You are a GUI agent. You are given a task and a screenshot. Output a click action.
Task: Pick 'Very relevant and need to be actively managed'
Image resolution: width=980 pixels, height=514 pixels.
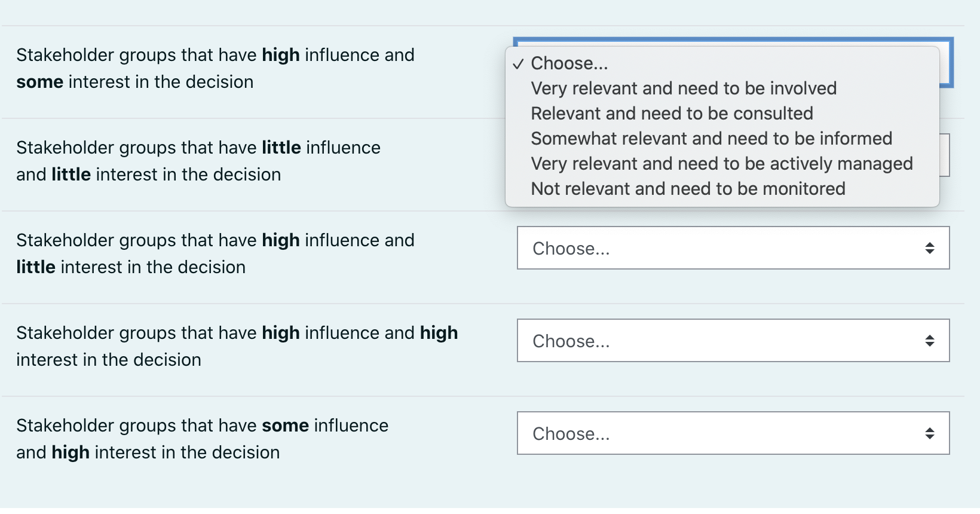pyautogui.click(x=721, y=163)
